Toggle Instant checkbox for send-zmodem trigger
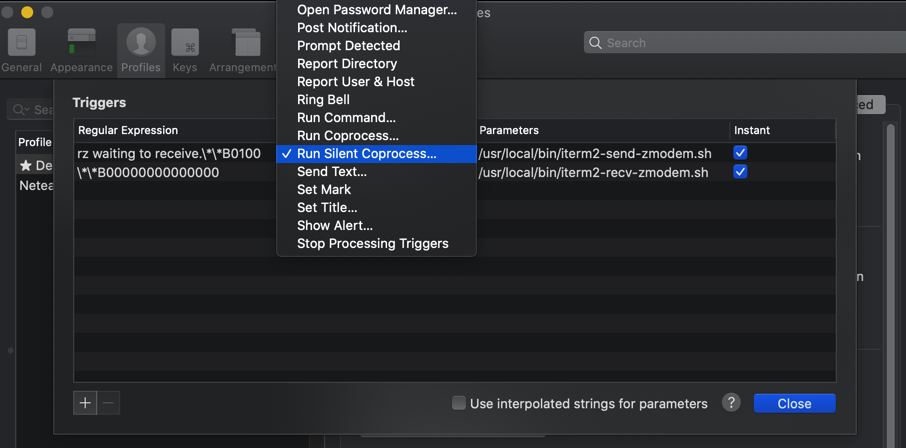Image resolution: width=906 pixels, height=448 pixels. pos(740,153)
